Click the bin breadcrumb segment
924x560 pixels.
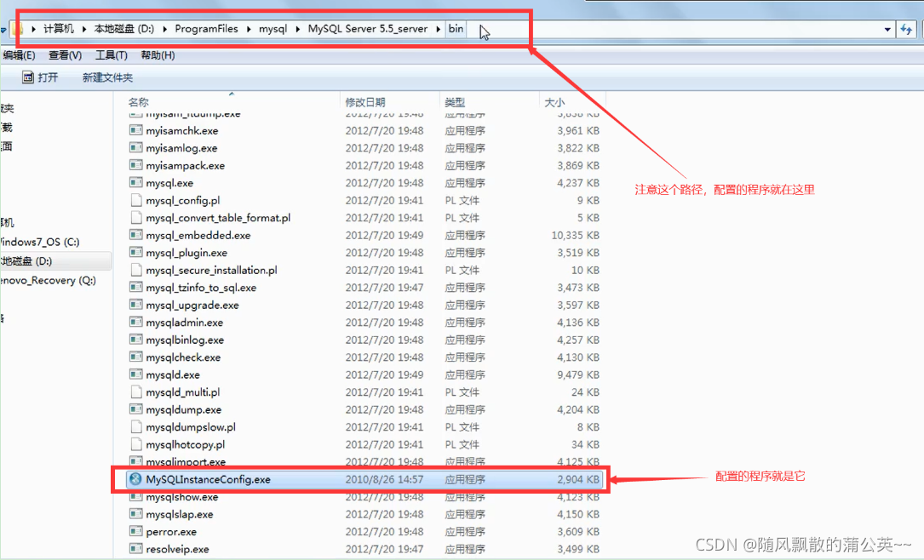click(x=456, y=29)
